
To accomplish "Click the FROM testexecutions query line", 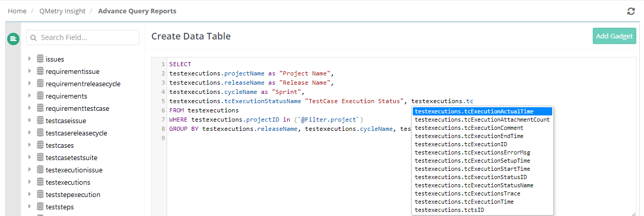I will tap(204, 110).
